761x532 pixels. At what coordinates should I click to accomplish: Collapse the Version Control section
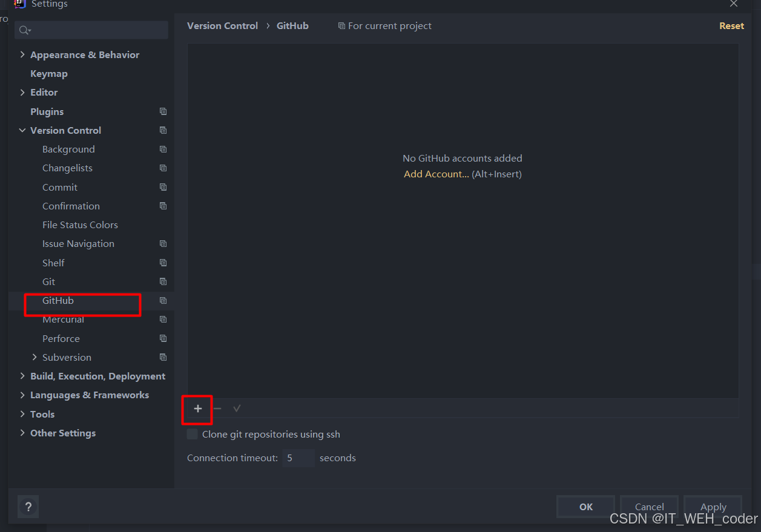22,130
